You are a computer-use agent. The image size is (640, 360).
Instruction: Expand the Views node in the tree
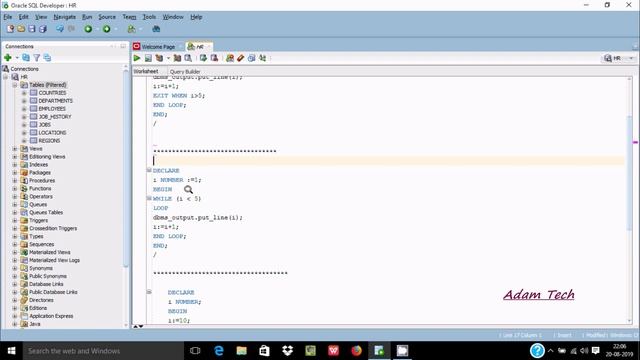point(15,149)
